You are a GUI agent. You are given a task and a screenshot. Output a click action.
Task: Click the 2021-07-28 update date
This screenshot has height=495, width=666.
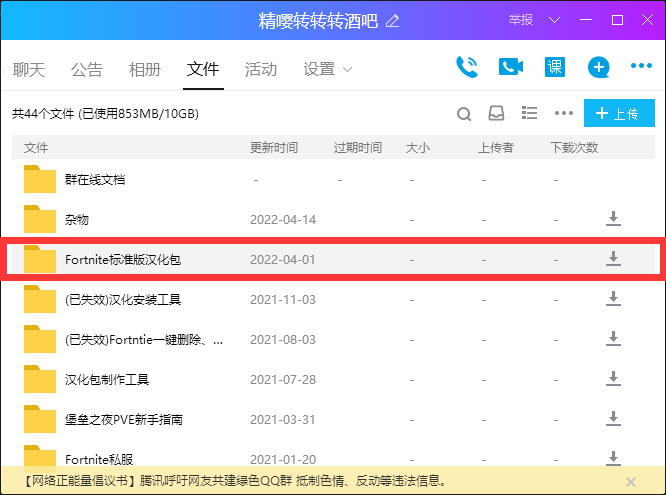(x=283, y=379)
